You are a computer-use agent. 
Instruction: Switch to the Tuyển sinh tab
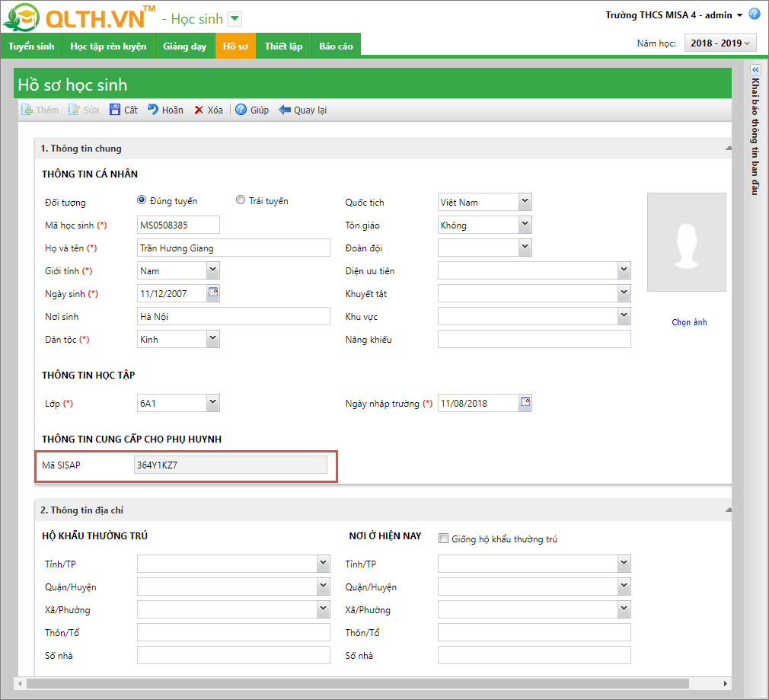click(31, 46)
